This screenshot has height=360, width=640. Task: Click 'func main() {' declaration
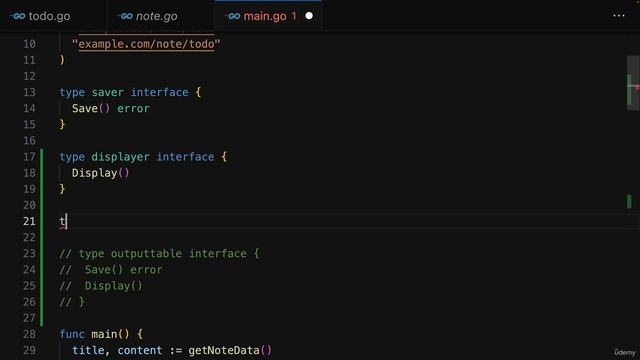[101, 334]
